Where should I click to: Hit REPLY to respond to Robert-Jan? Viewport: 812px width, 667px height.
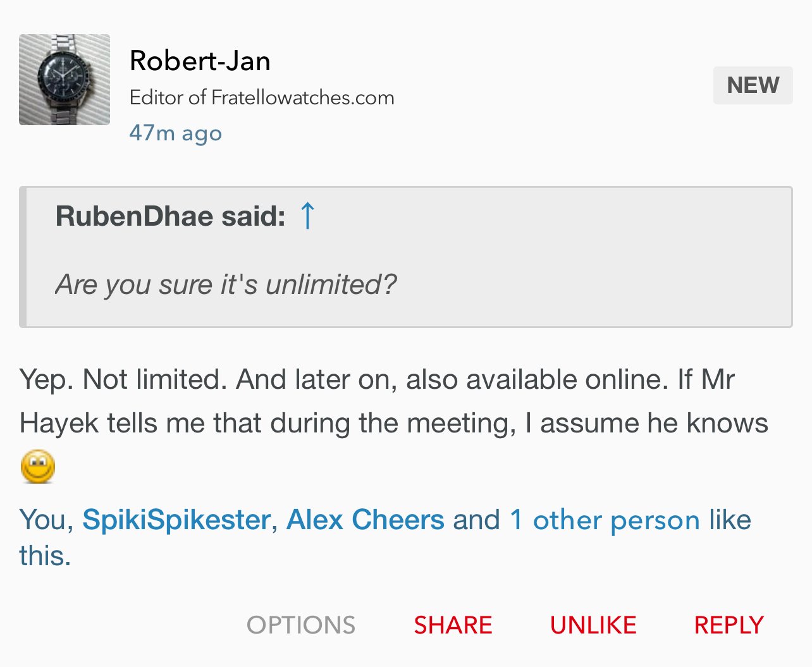tap(729, 625)
